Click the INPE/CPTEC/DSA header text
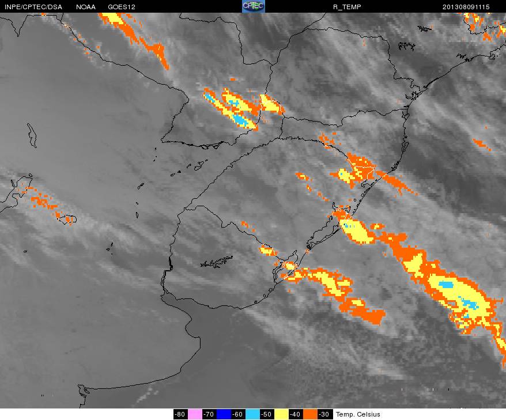This screenshot has width=506, height=420. point(33,7)
